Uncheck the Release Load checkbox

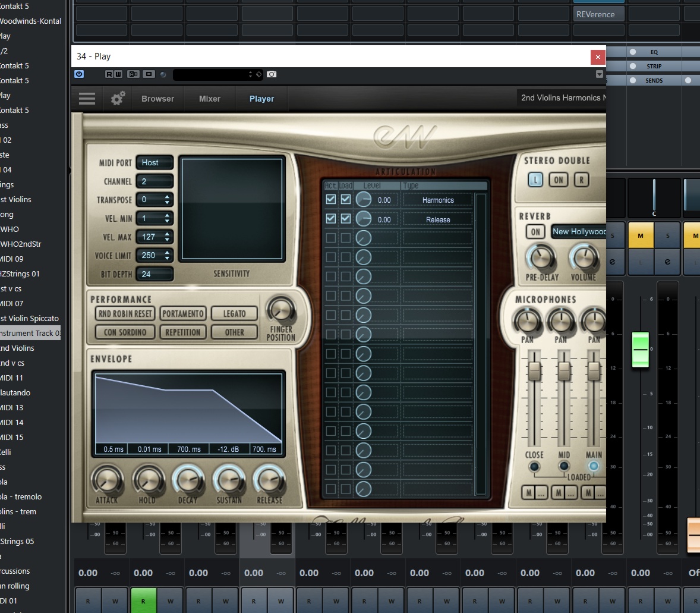pyautogui.click(x=345, y=218)
